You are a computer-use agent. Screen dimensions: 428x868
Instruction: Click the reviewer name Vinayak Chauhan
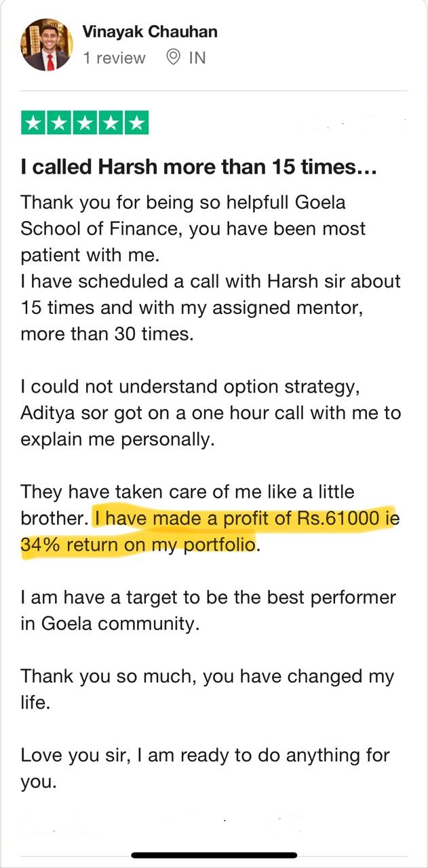click(x=150, y=31)
